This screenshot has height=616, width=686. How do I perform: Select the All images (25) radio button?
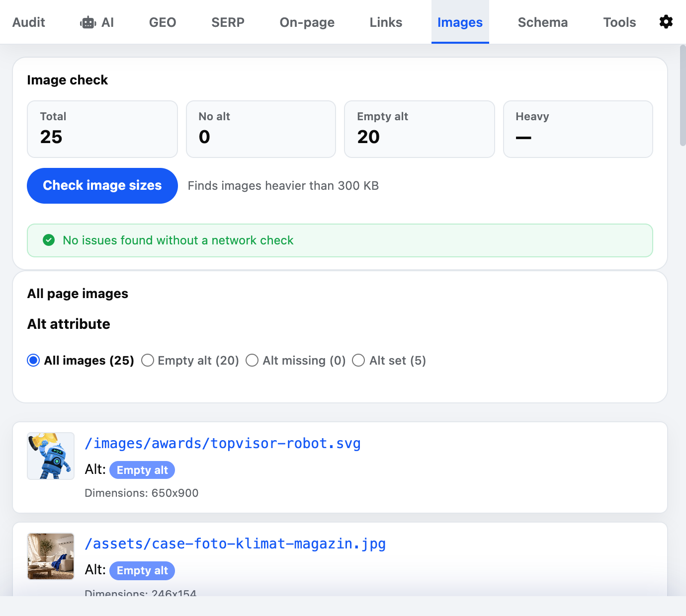pyautogui.click(x=33, y=360)
